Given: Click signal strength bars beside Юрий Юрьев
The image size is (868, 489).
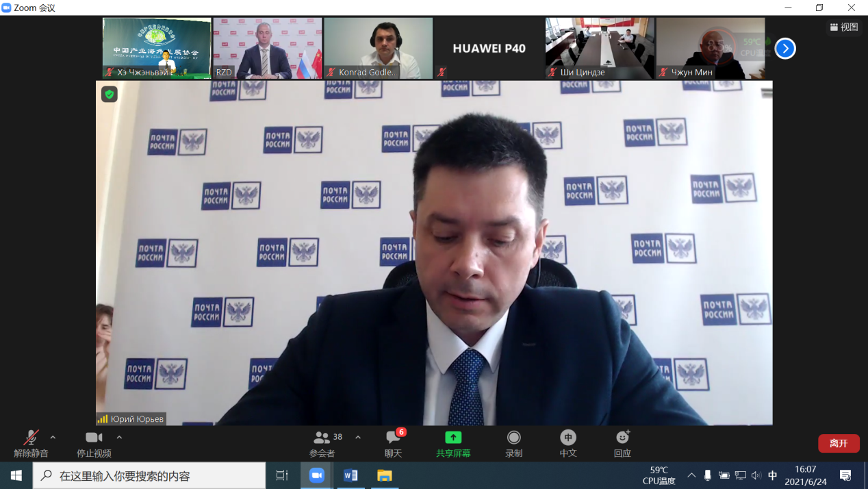Looking at the screenshot, I should [103, 419].
